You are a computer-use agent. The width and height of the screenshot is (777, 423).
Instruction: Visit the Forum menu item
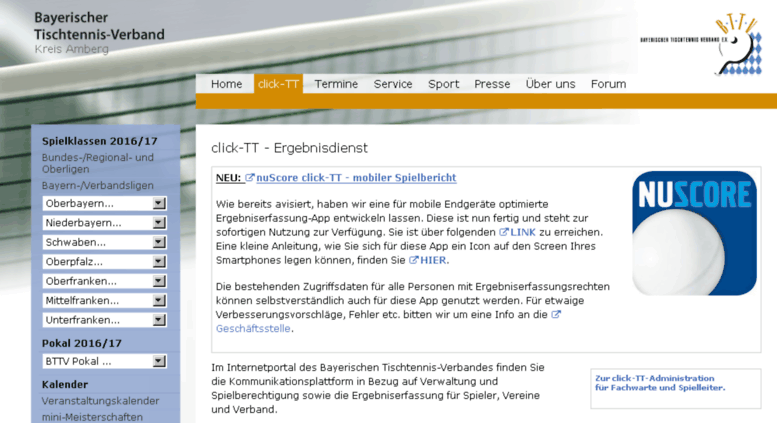click(x=608, y=84)
